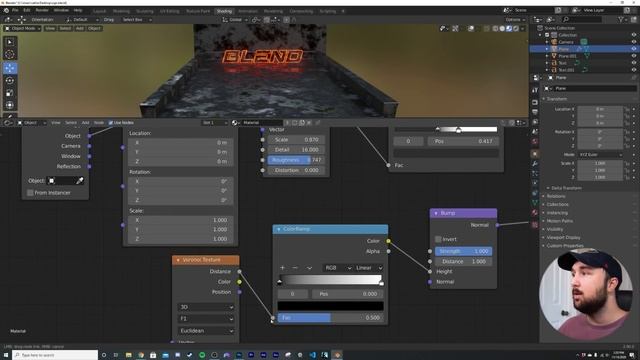Open the ColorRamp RGB color mode dropdown
Image resolution: width=640 pixels, height=360 pixels.
click(338, 268)
